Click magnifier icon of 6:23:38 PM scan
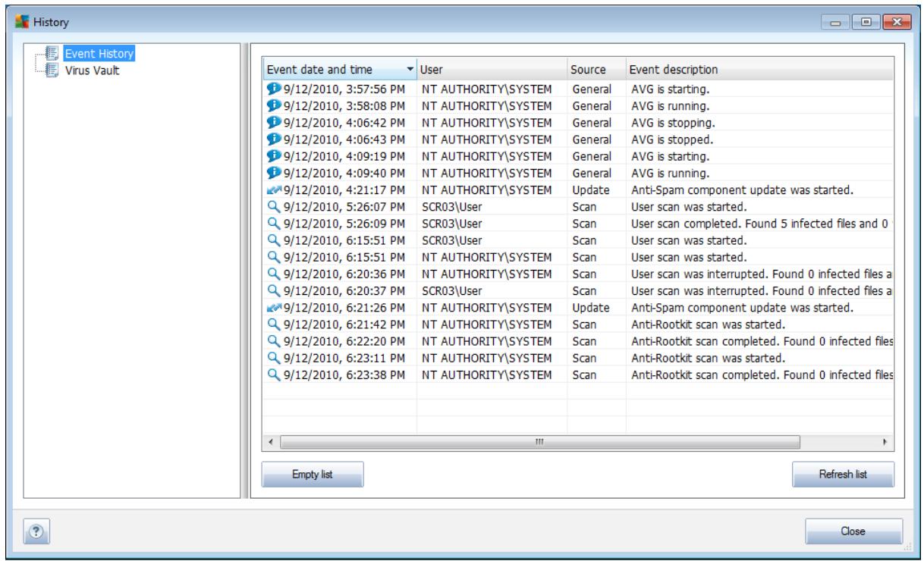This screenshot has width=924, height=561. tap(274, 374)
